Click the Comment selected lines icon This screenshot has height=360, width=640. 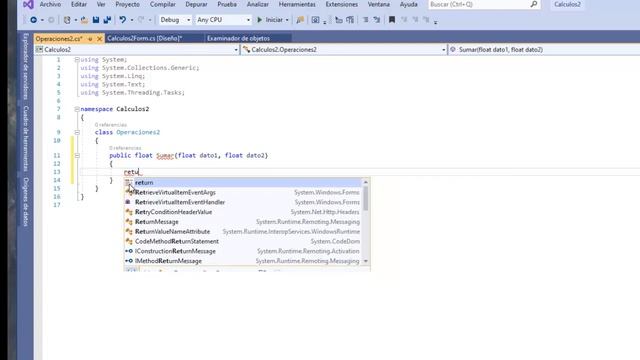tap(366, 20)
